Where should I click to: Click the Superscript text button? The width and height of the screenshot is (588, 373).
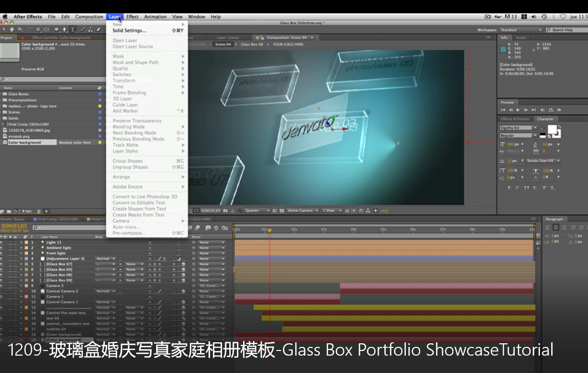pos(544,188)
